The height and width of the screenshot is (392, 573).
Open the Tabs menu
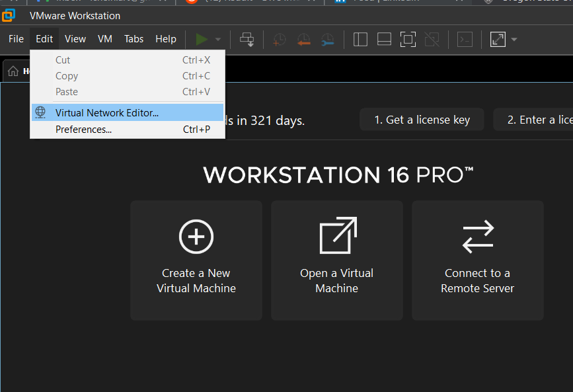coord(134,39)
